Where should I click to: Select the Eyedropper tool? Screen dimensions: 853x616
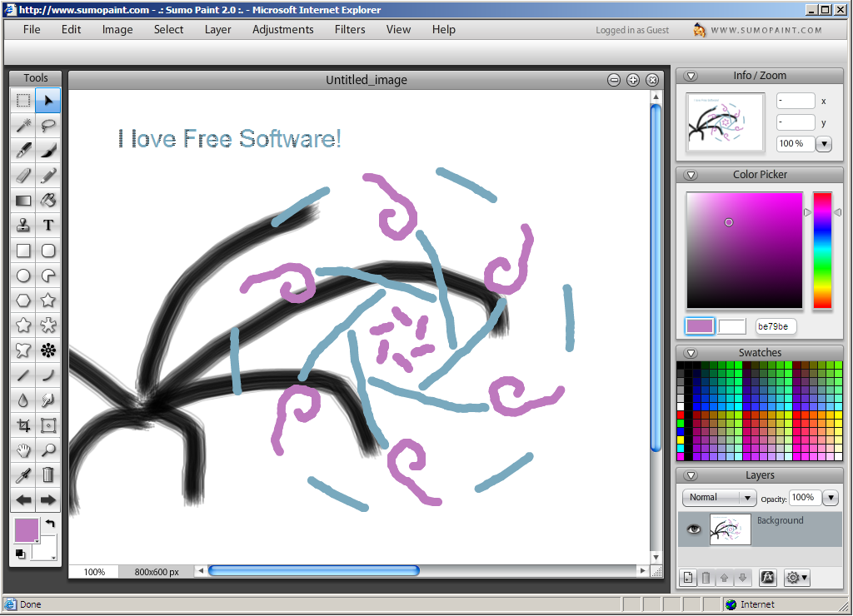click(x=22, y=475)
